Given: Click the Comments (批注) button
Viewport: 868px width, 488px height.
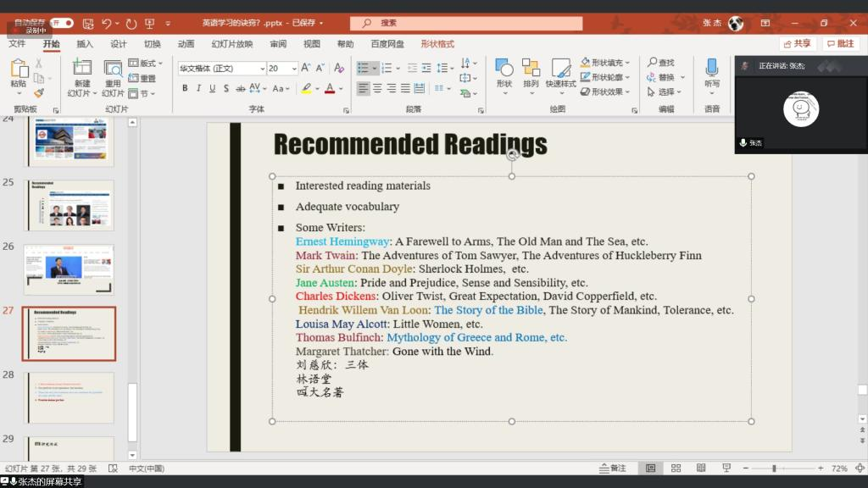Looking at the screenshot, I should tap(842, 44).
